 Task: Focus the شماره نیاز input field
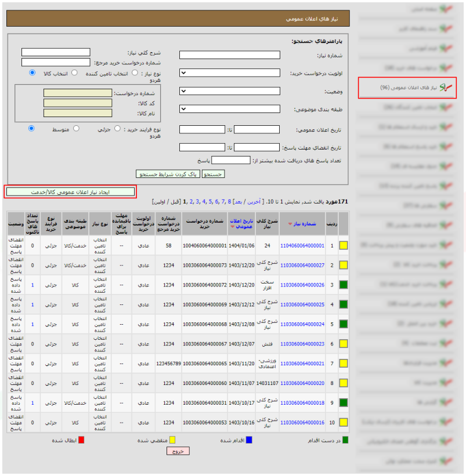[230, 55]
